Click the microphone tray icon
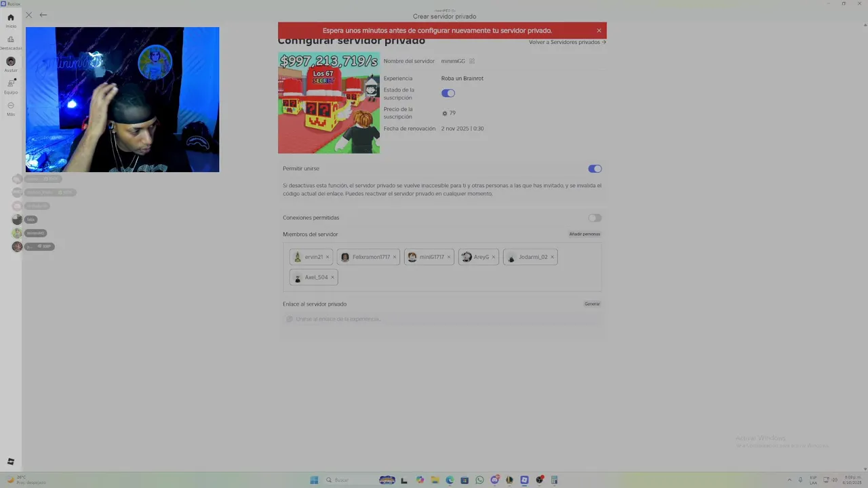Viewport: 868px width, 488px height. 801,480
